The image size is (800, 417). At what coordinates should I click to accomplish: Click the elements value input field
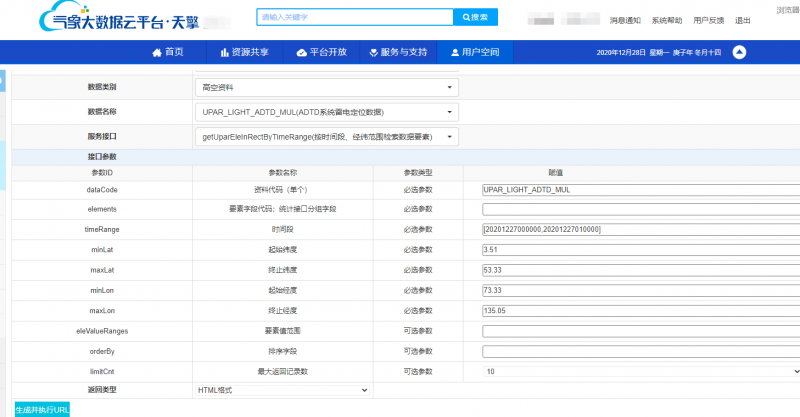pyautogui.click(x=640, y=209)
